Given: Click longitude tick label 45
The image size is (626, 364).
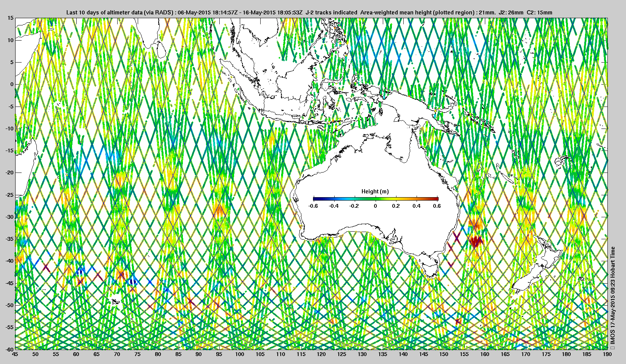Looking at the screenshot, I should coord(15,354).
